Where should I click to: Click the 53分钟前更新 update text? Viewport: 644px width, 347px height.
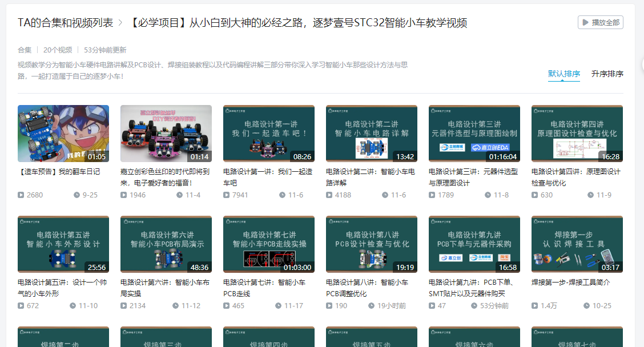pyautogui.click(x=105, y=50)
